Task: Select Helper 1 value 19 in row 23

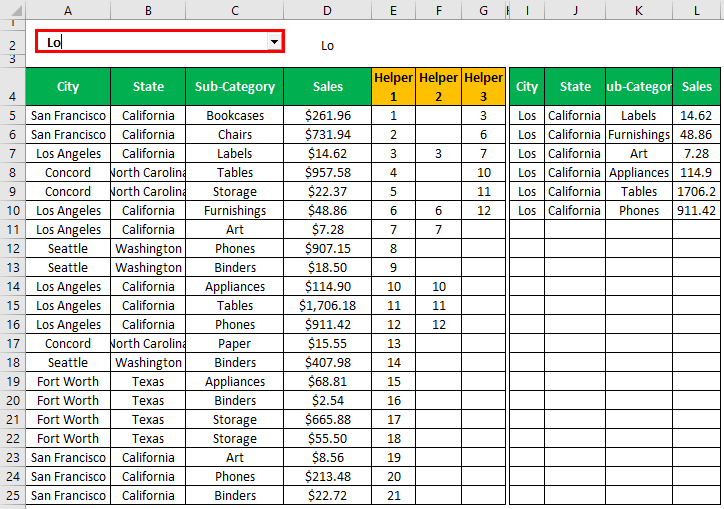Action: point(393,457)
